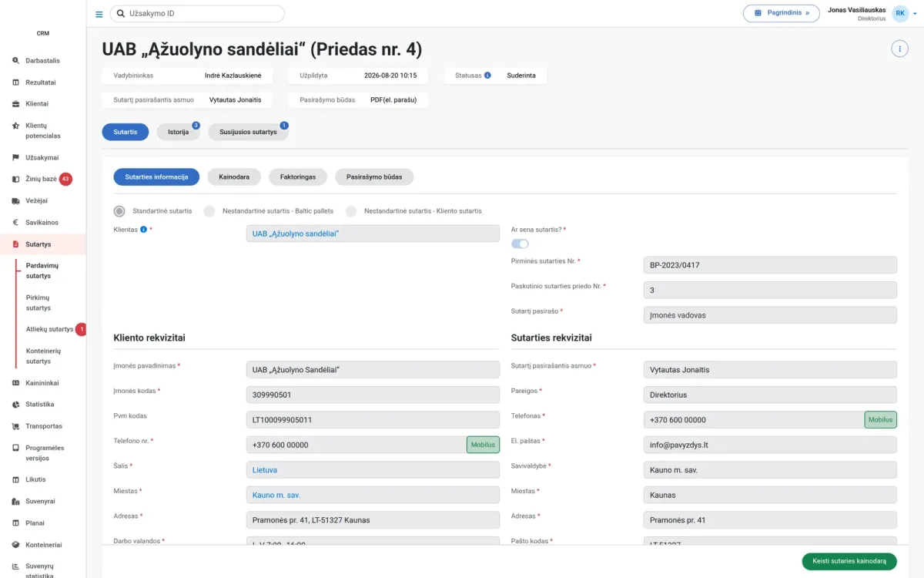Select Nestandartinė sutartis - Kliento sutartis
The height and width of the screenshot is (578, 924).
[351, 211]
